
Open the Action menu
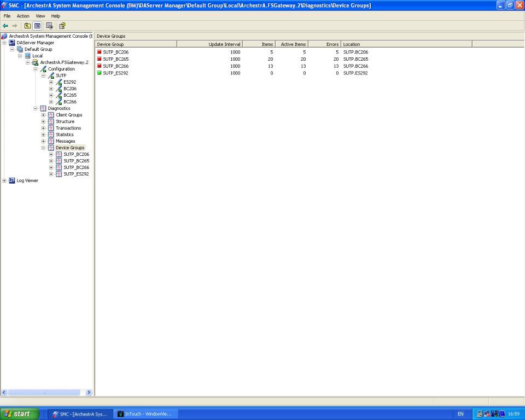[23, 16]
